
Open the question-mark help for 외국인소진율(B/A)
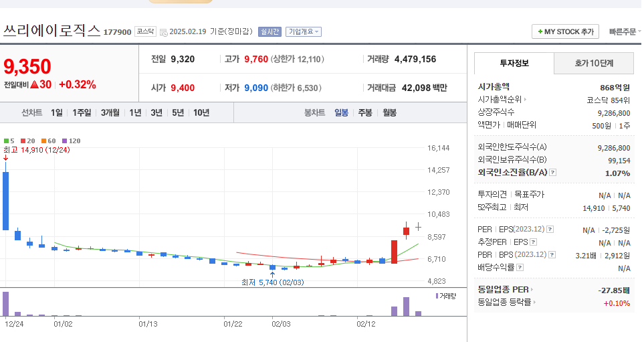[x=553, y=172]
